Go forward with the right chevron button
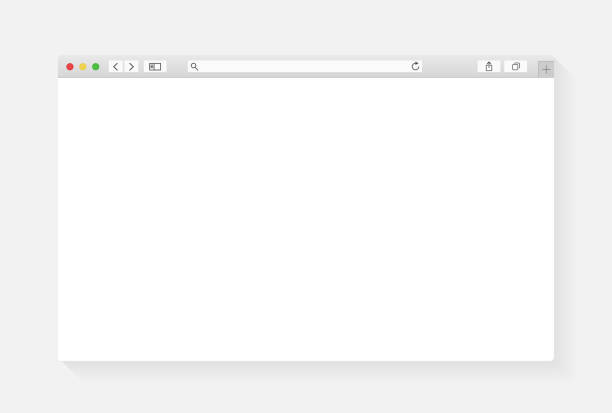 131,67
